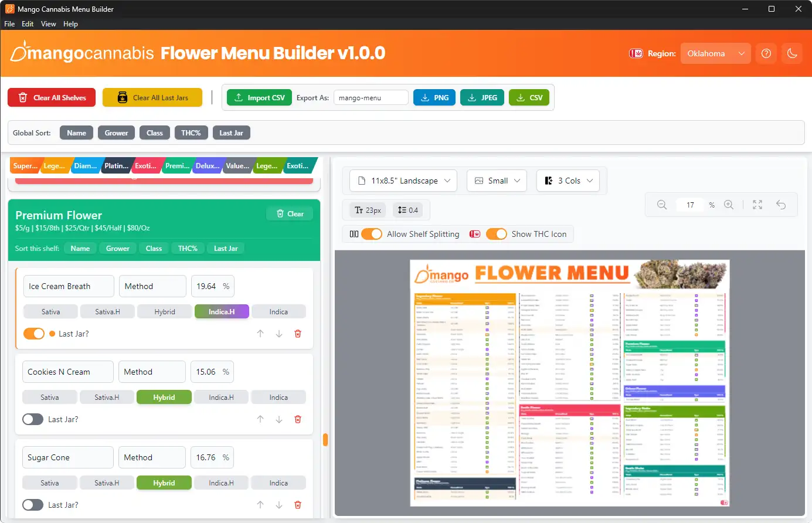Viewport: 812px width, 523px height.
Task: Click the reset view undo arrow icon
Action: pyautogui.click(x=781, y=205)
